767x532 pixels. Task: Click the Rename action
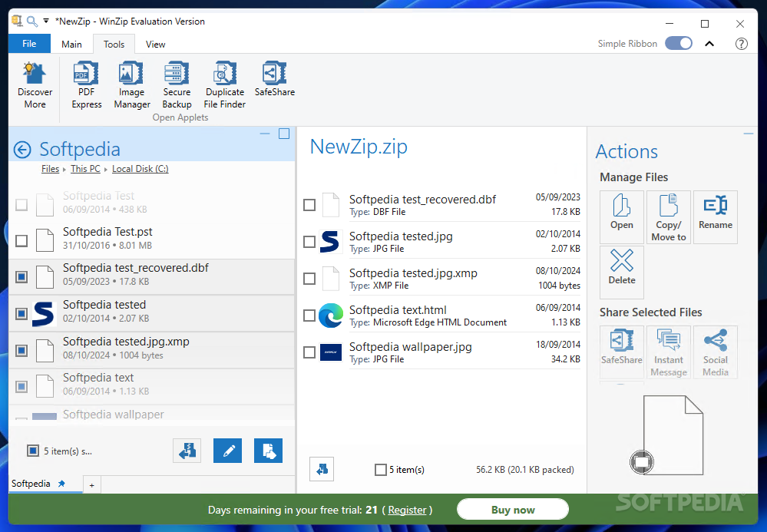[x=715, y=217]
